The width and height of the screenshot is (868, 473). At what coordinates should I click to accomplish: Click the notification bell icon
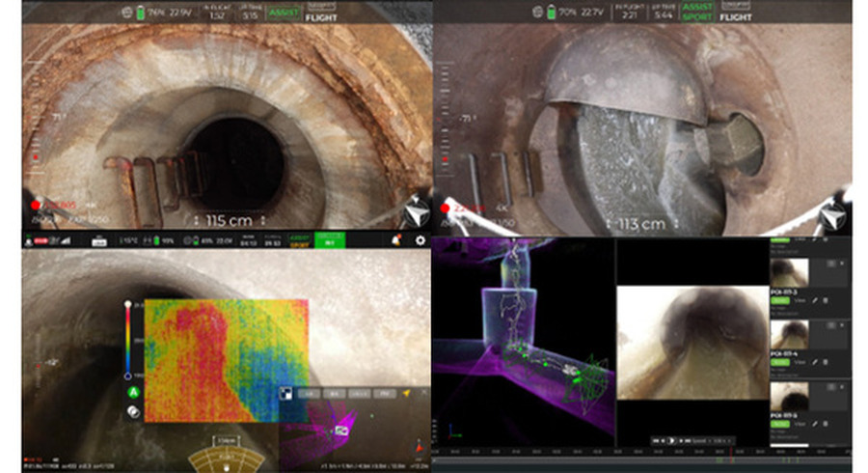[395, 240]
